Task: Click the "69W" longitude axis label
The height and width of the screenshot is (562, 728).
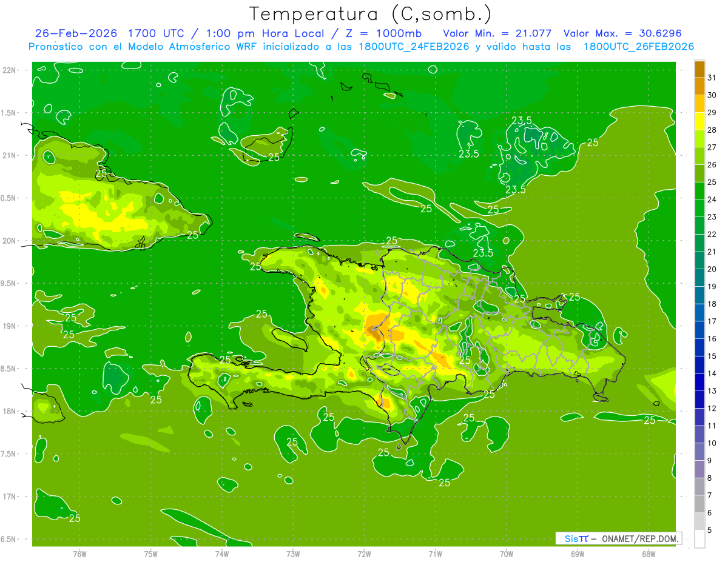Action: pyautogui.click(x=578, y=554)
